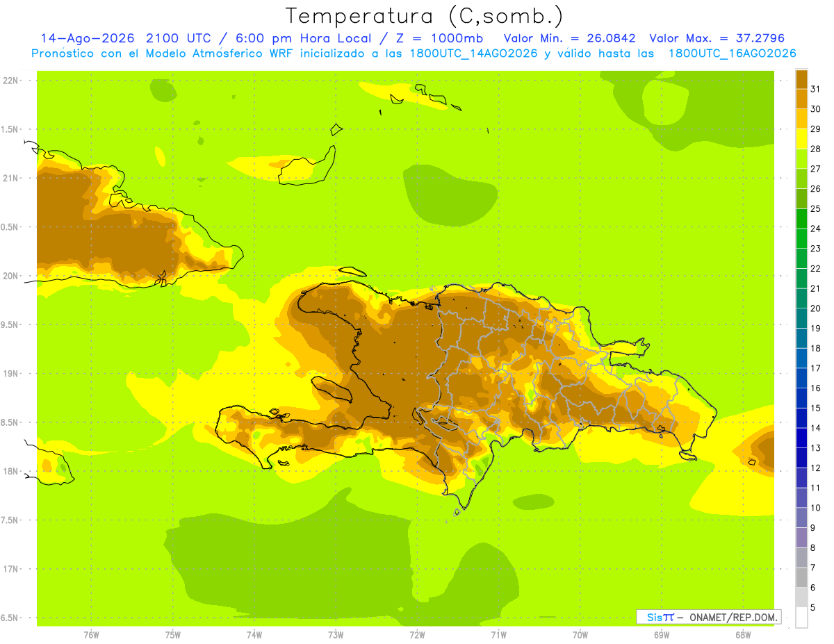
Task: Click the "6.5N" latitude label
Action: (x=10, y=618)
